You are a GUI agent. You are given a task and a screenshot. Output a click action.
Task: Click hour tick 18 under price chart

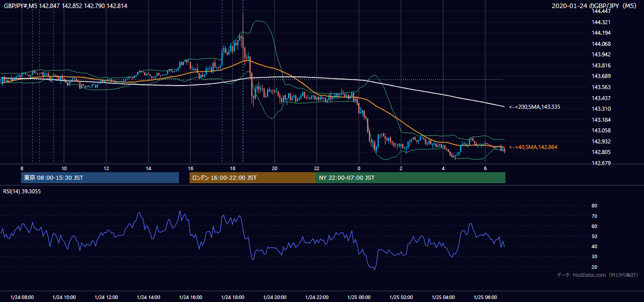pos(232,168)
